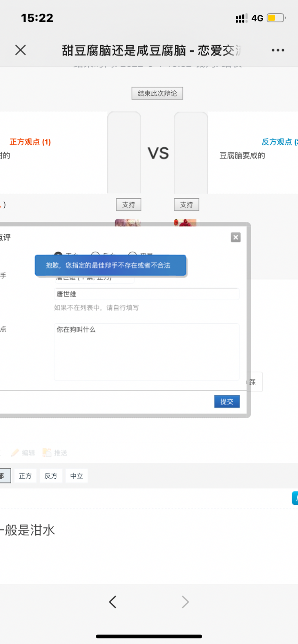Filter comments by 中立 tab

pyautogui.click(x=76, y=476)
